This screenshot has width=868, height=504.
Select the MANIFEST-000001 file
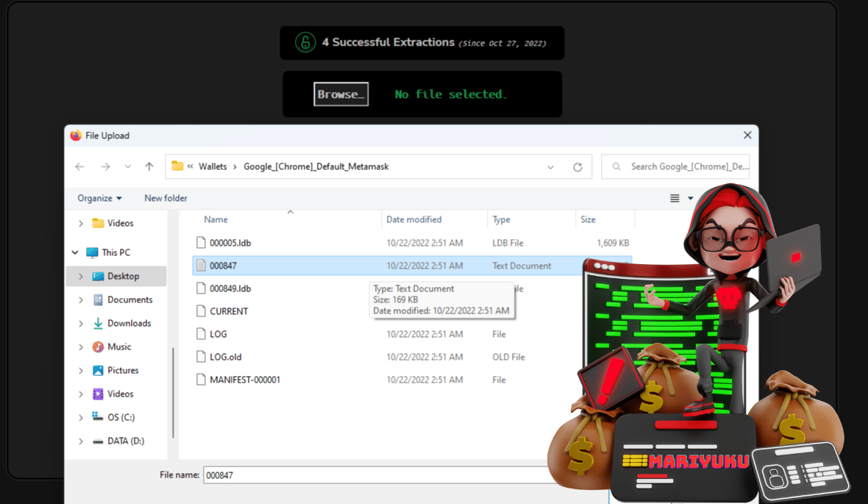(244, 380)
